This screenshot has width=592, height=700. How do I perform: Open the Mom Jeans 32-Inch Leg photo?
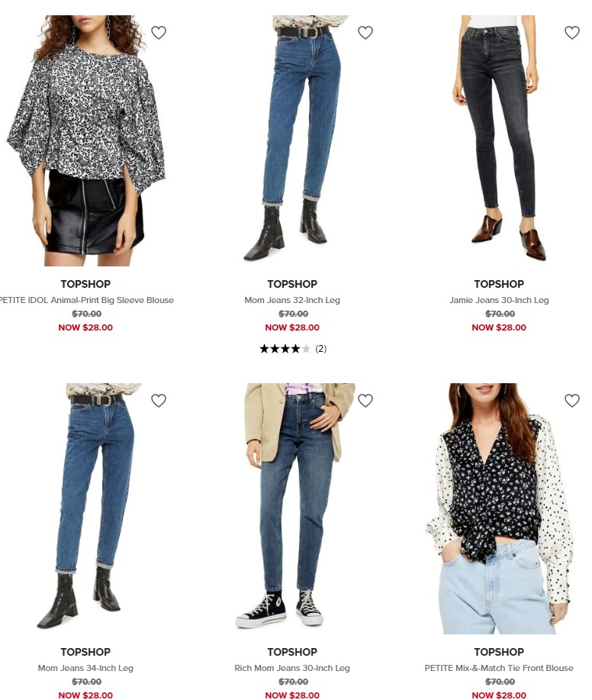(292, 140)
